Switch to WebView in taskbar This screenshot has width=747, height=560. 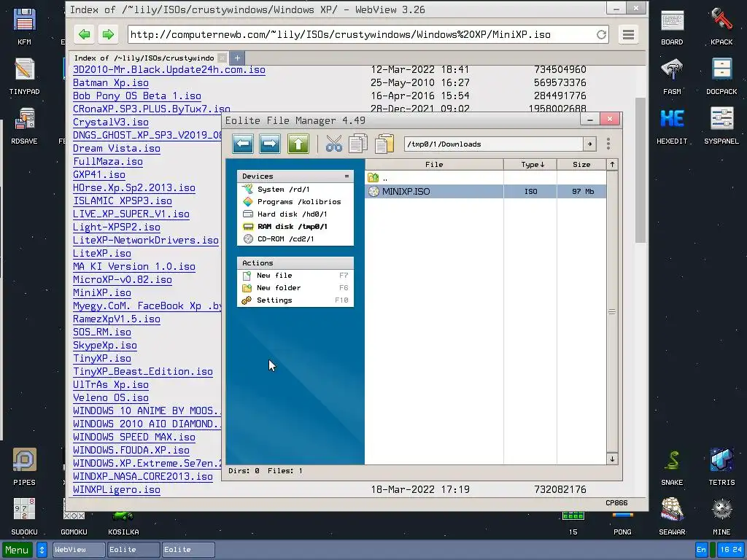(79, 550)
